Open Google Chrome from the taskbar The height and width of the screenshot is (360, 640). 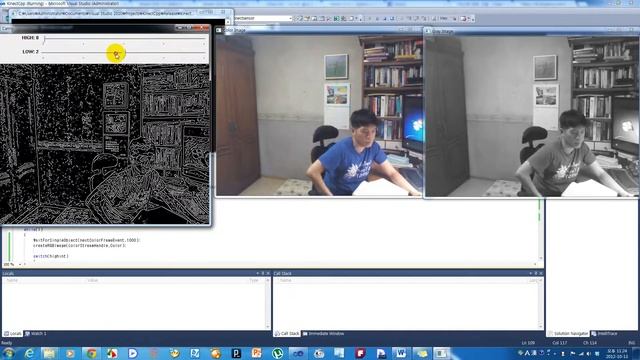point(91,353)
